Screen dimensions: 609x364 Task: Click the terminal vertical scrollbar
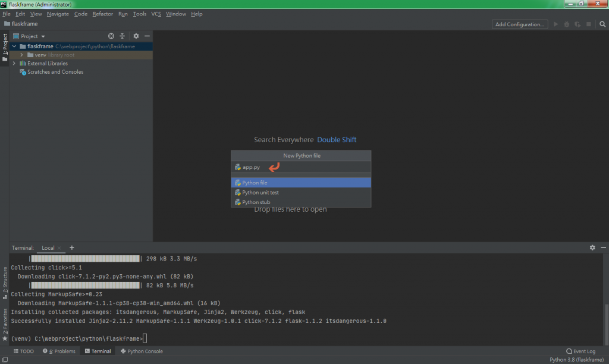pyautogui.click(x=606, y=325)
